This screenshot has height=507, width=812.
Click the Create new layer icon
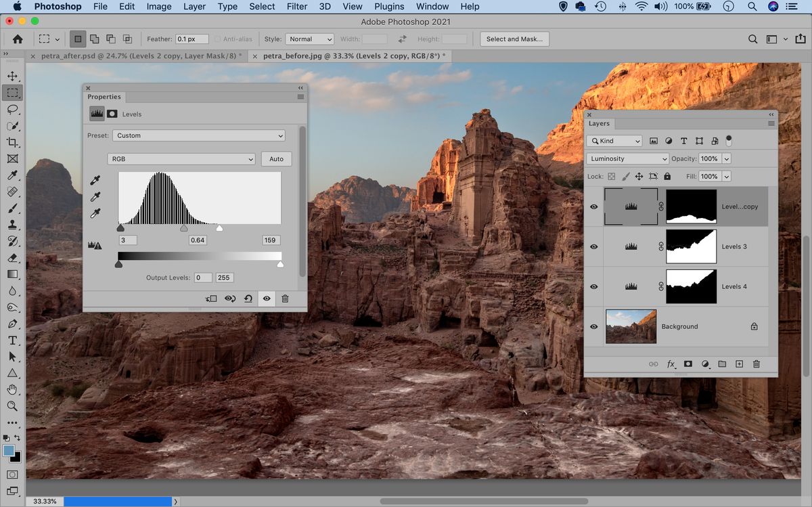739,364
